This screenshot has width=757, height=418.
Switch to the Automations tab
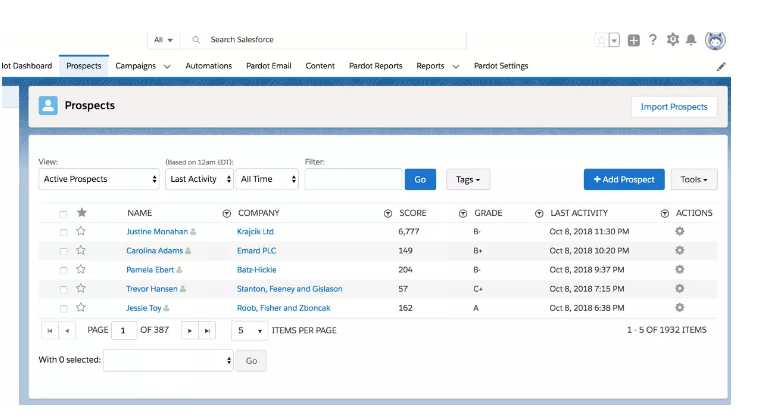(x=209, y=66)
